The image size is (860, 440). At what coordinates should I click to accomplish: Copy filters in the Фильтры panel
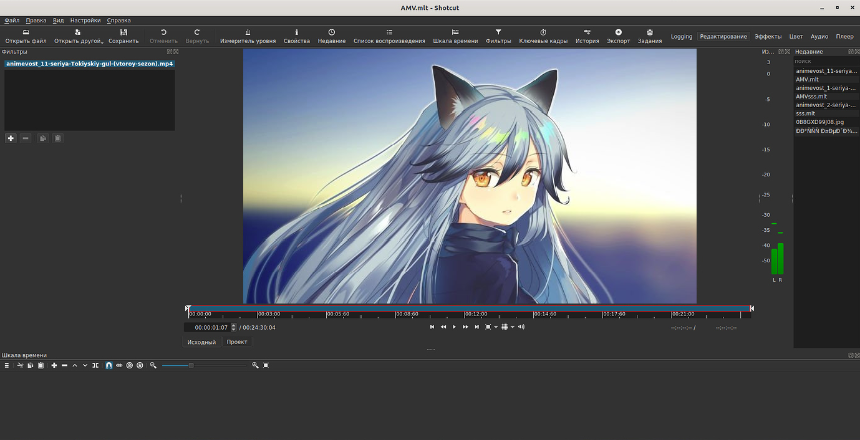click(42, 138)
